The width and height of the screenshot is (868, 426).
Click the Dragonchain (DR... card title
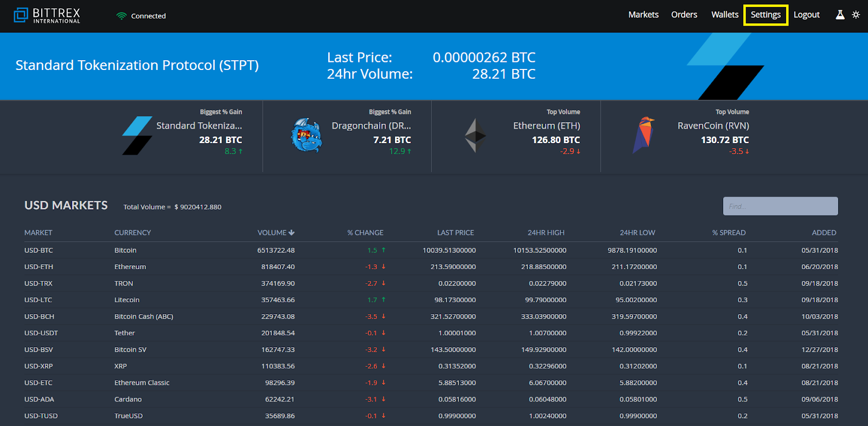371,126
